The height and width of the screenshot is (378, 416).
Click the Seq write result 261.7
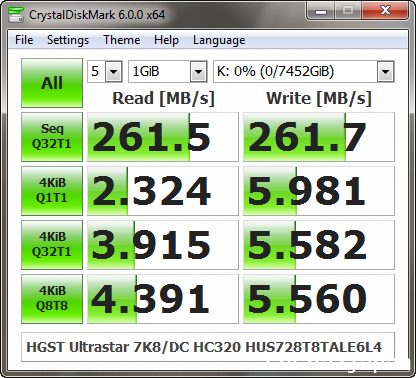point(319,137)
